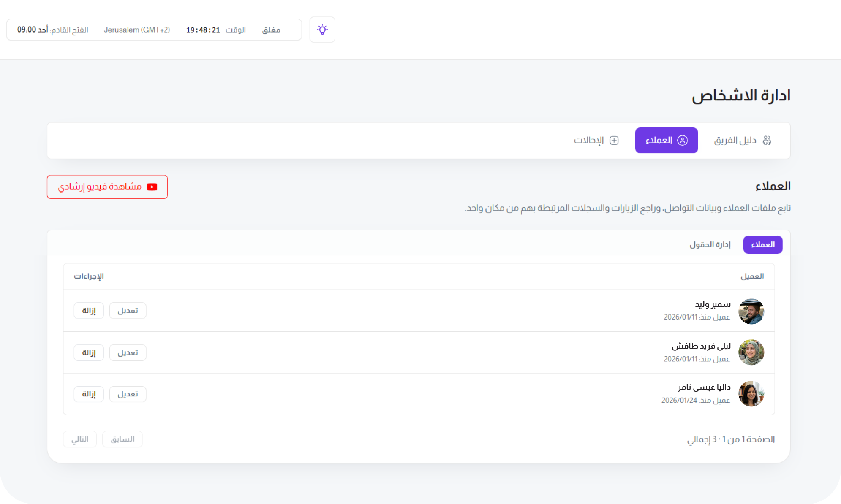This screenshot has height=504, width=841.
Task: Go to the next page (التالي)
Action: pos(80,439)
